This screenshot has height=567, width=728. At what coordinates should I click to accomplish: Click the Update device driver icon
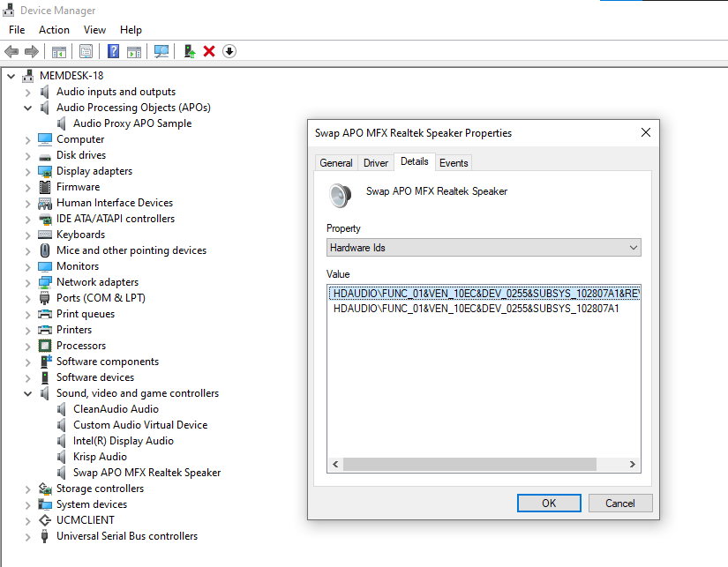pyautogui.click(x=190, y=51)
